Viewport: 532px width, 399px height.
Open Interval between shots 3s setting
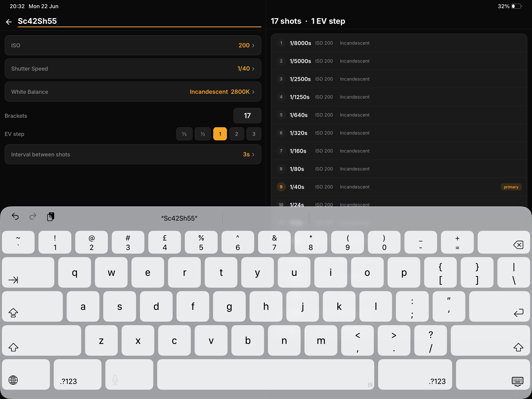tap(133, 154)
